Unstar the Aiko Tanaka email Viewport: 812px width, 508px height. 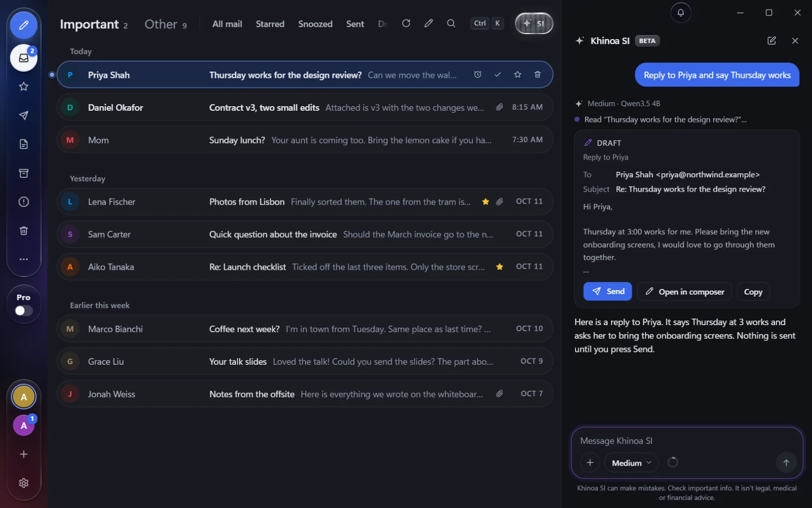[x=499, y=267]
